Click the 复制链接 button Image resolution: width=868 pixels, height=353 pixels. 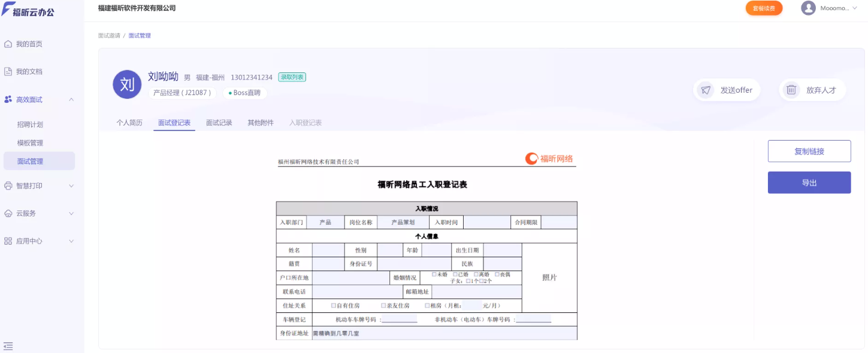(x=809, y=151)
